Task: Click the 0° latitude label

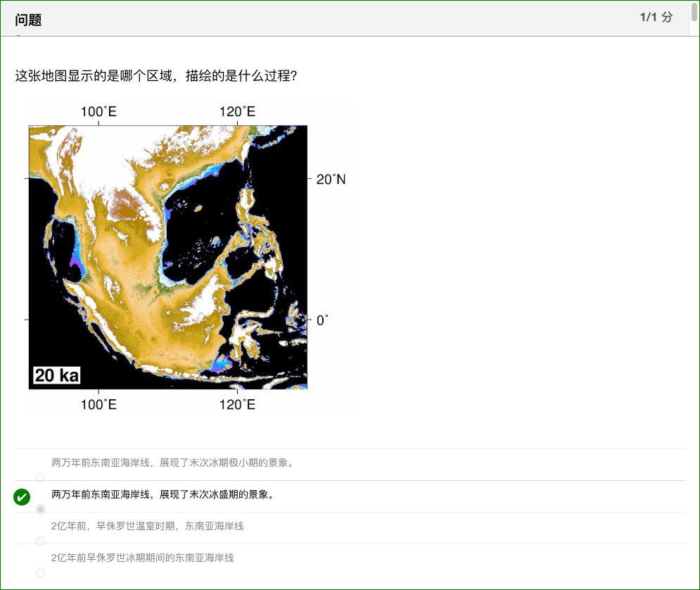Action: [322, 320]
